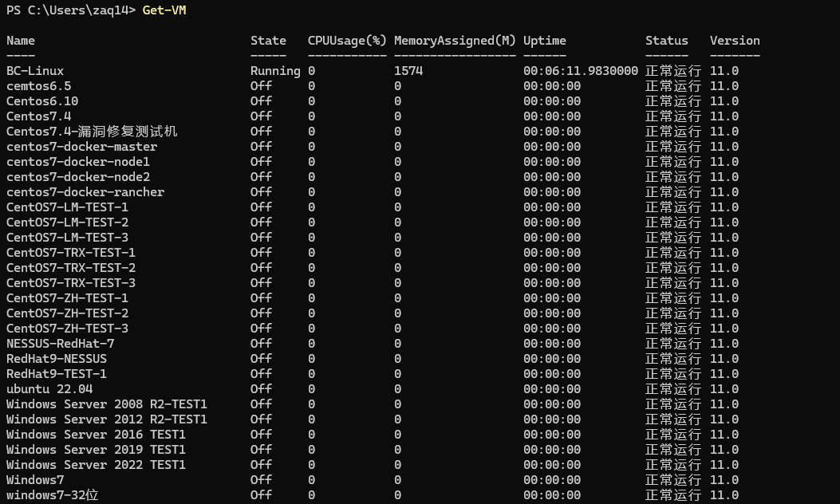Click the CPUUsage(%) column header
The height and width of the screenshot is (504, 840).
coord(347,41)
